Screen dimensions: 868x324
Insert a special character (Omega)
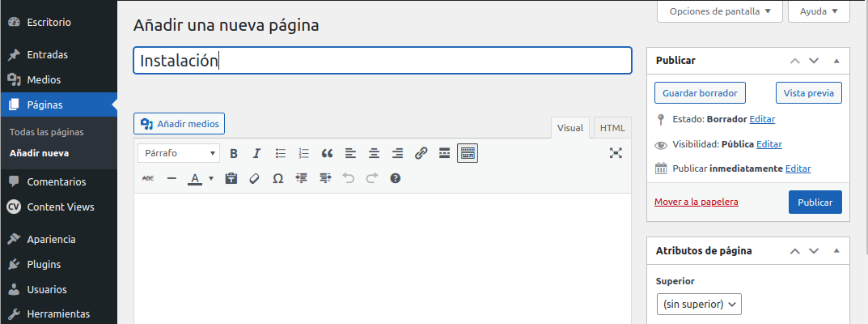277,178
